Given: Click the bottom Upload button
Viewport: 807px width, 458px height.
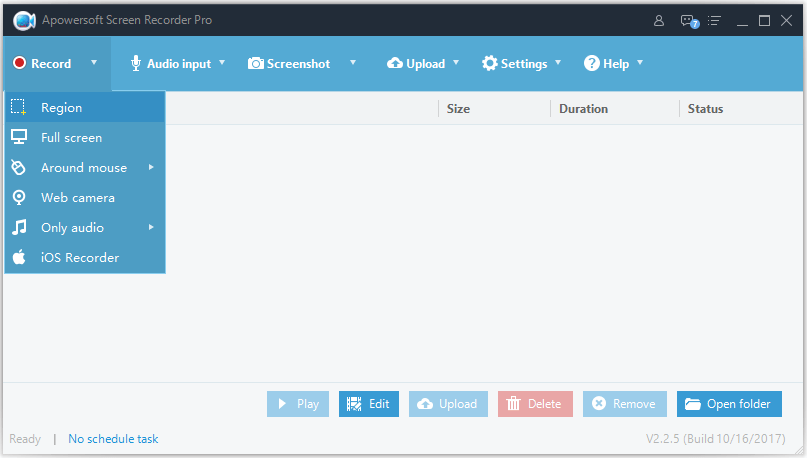Looking at the screenshot, I should tap(448, 404).
